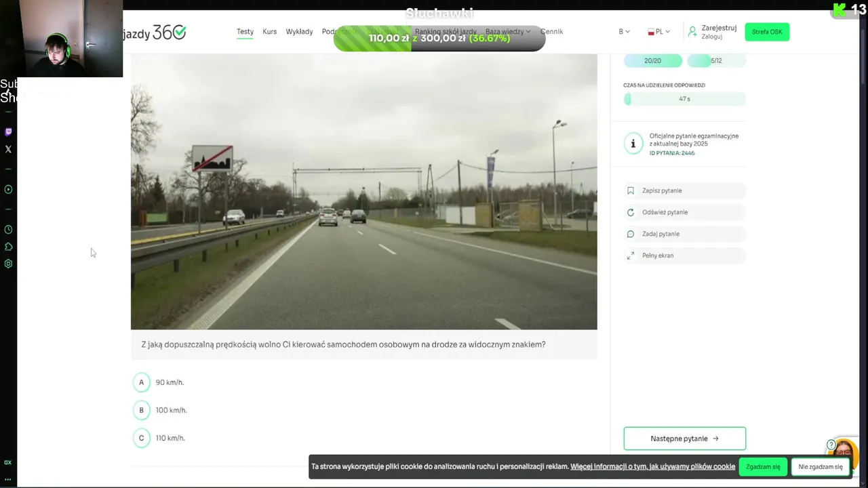Click the 5/12 progress bar
Viewport: 868px width, 488px height.
point(716,60)
